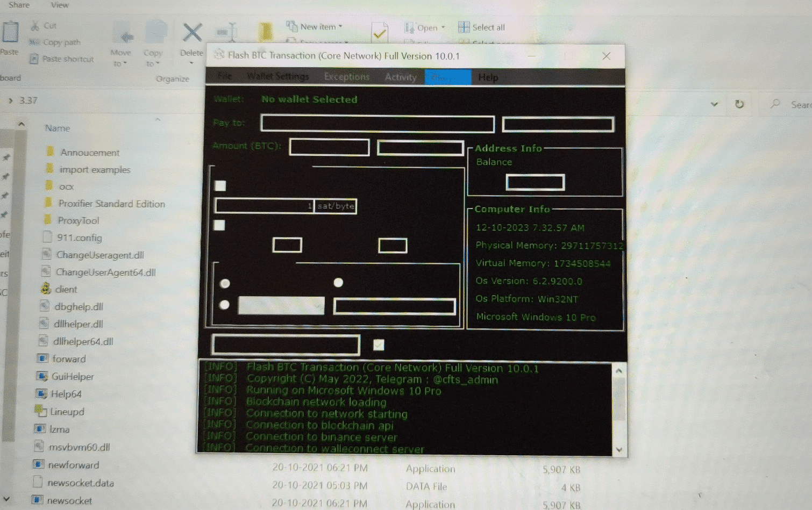
Task: Select the msvbvm60.dll file name
Action: pyautogui.click(x=80, y=447)
